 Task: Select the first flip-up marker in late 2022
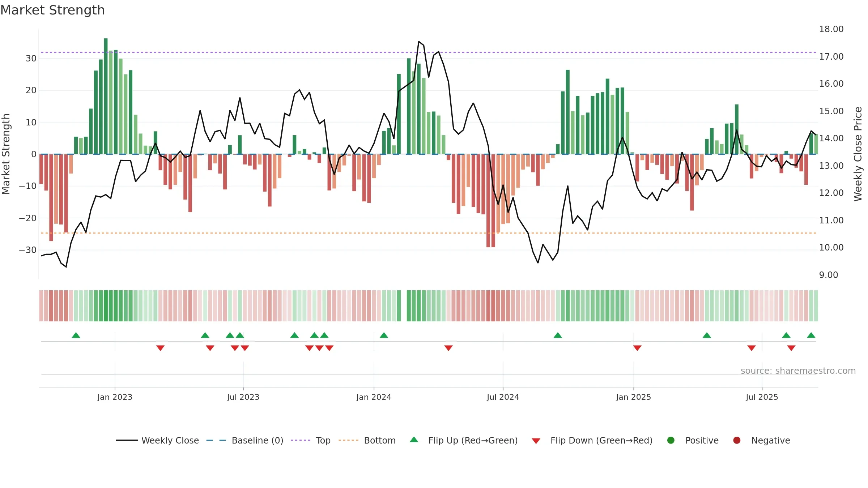click(76, 335)
